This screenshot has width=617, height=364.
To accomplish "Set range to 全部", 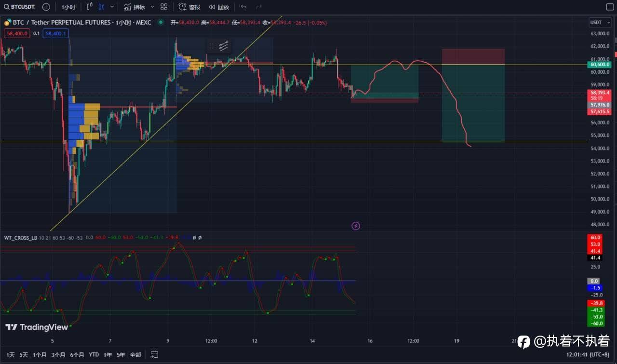I will tap(135, 354).
